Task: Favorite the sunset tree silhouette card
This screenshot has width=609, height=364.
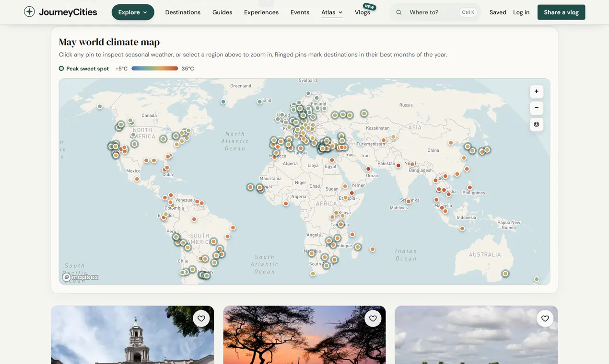Action: tap(373, 318)
